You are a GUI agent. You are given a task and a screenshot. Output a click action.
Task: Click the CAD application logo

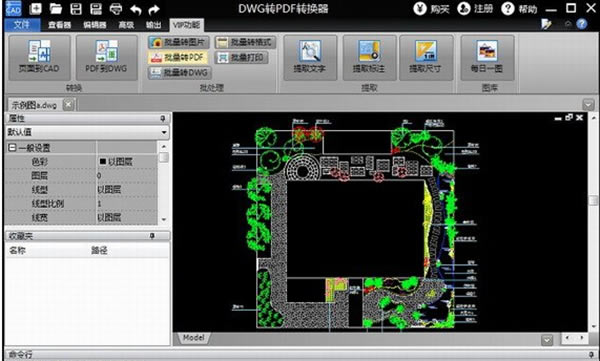click(x=13, y=8)
